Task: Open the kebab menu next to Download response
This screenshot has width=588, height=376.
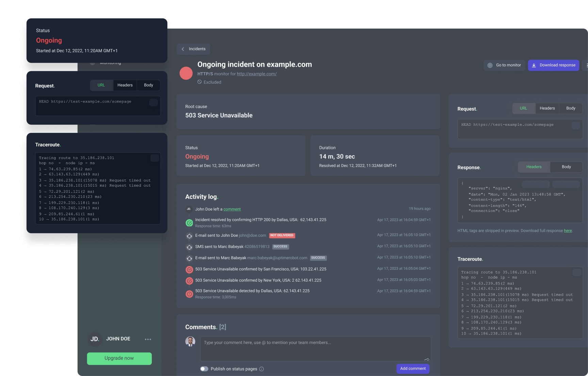Action: pos(586,65)
